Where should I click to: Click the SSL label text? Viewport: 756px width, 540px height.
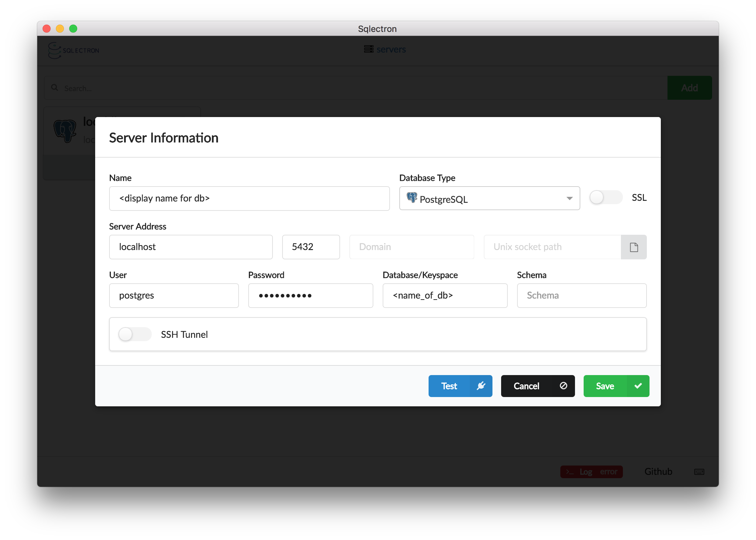click(639, 198)
